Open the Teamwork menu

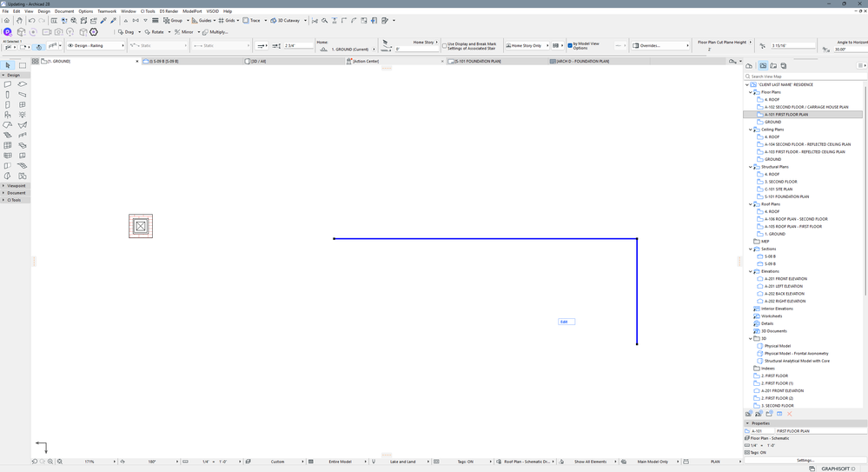[x=107, y=11]
